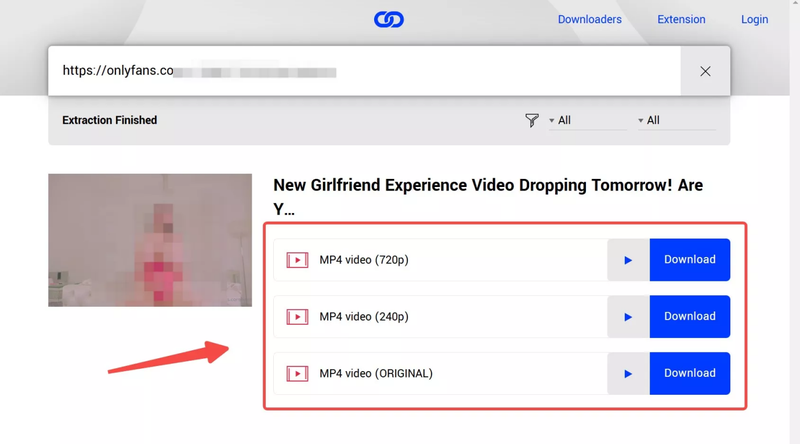Preview the 240p video with play button
The image size is (800, 444).
(x=628, y=317)
